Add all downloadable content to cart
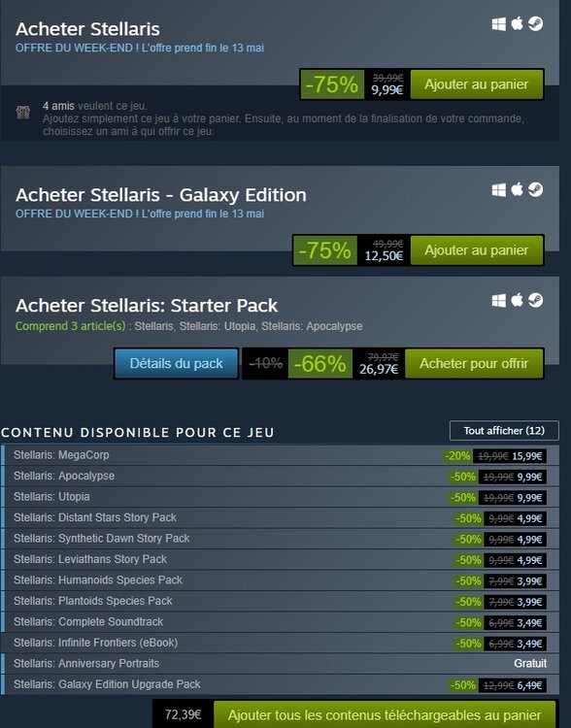 pos(385,714)
